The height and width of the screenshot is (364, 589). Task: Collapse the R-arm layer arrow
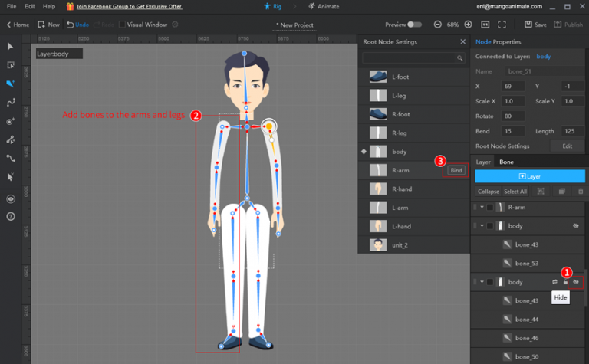coord(482,207)
